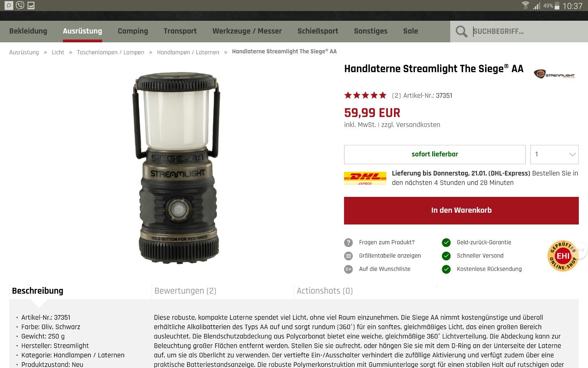
Task: Click the size chart list icon
Action: tap(348, 256)
